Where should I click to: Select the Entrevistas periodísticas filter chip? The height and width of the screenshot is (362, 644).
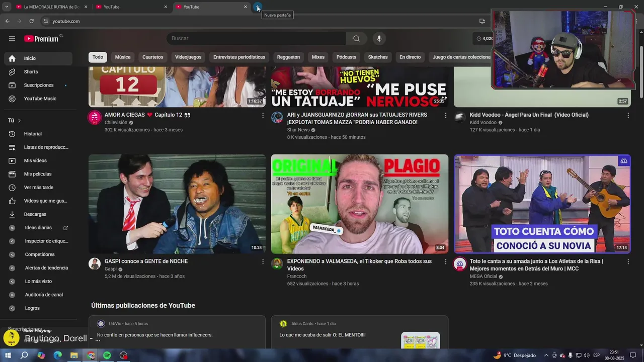point(239,57)
